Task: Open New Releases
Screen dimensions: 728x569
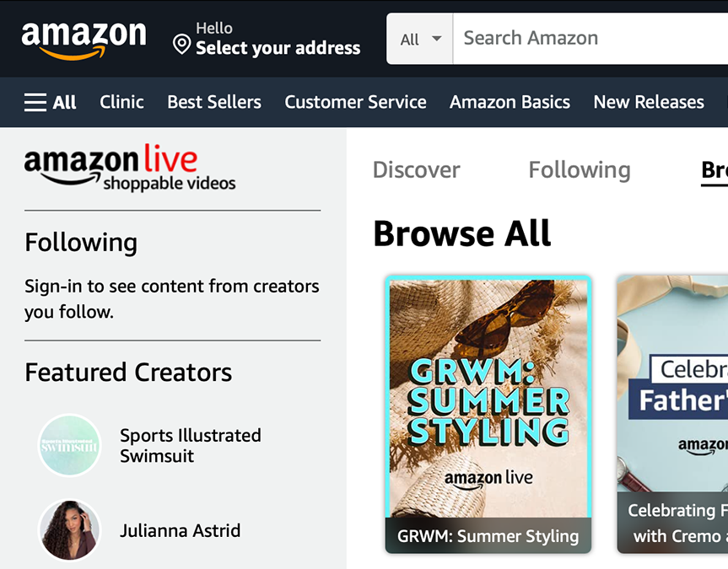Action: click(649, 102)
